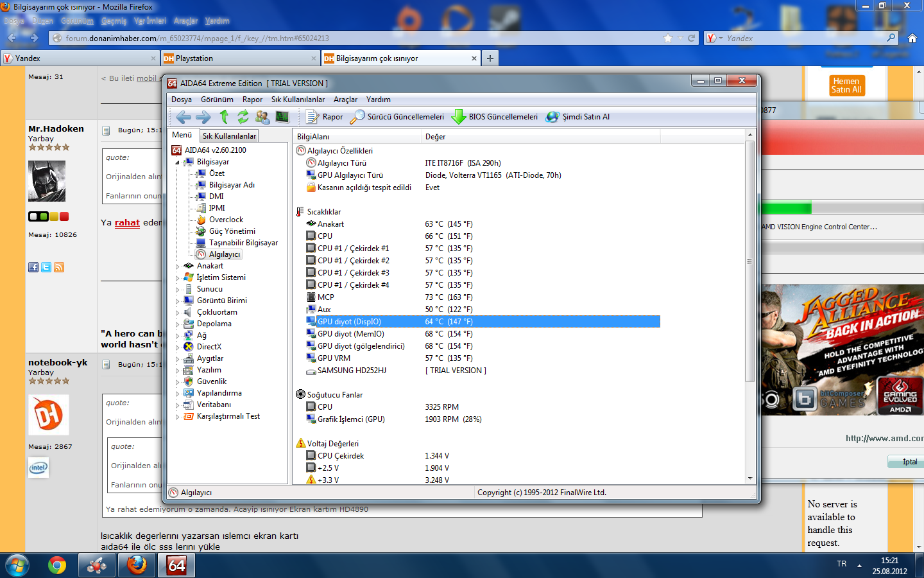Click the AIDA64 back navigation arrow
The height and width of the screenshot is (578, 924).
(184, 117)
